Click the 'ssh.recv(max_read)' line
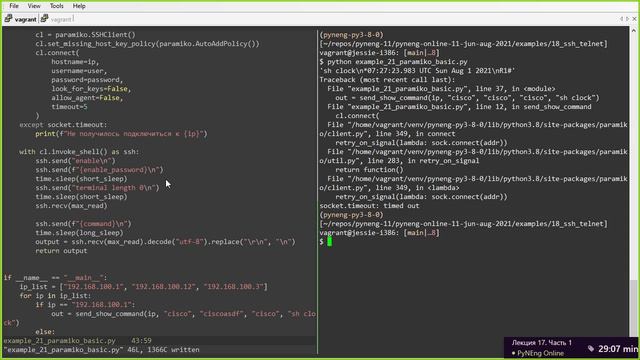 (71, 206)
